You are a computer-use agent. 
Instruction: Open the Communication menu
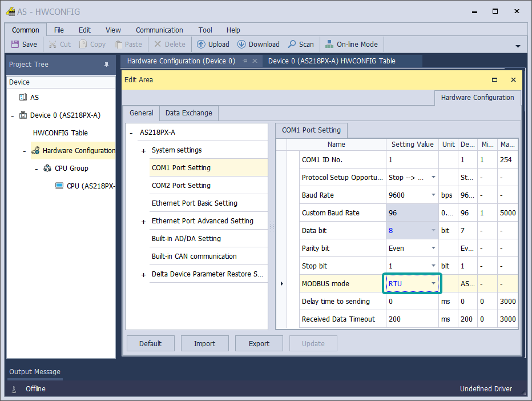point(159,30)
